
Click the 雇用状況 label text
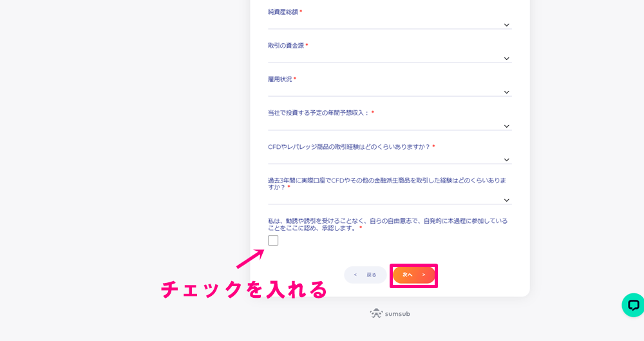pos(279,79)
